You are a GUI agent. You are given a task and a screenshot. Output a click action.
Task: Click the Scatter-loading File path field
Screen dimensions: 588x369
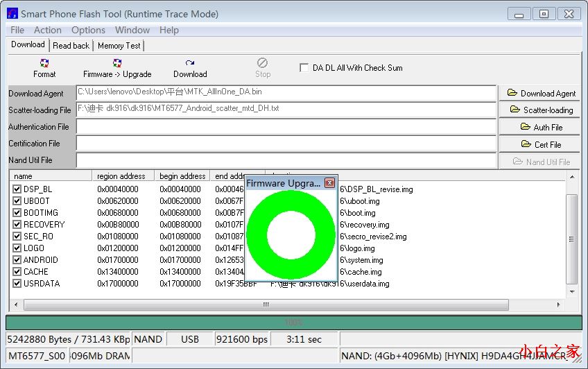point(286,110)
